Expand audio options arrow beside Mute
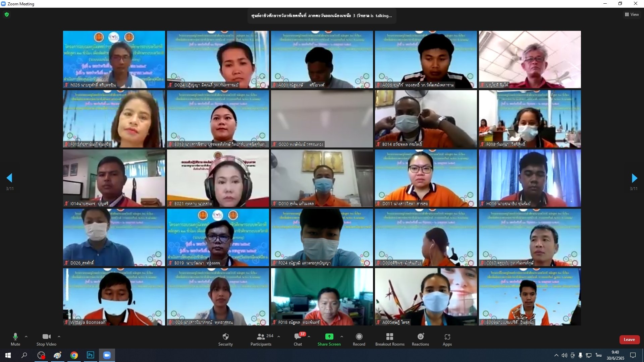The width and height of the screenshot is (644, 362). (26, 336)
